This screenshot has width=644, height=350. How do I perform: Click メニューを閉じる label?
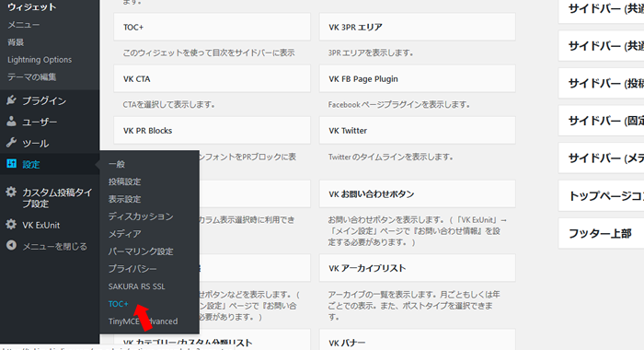(54, 246)
